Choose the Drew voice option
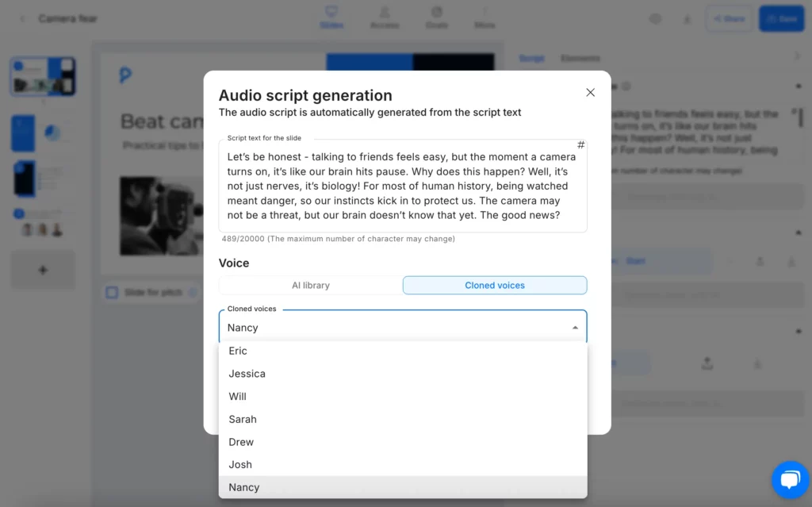Screen dimensions: 812x507 point(241,442)
